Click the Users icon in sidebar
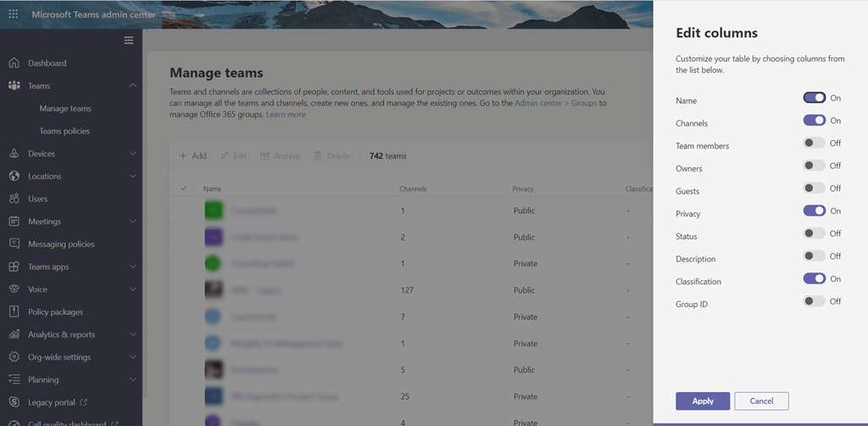 pyautogui.click(x=14, y=199)
